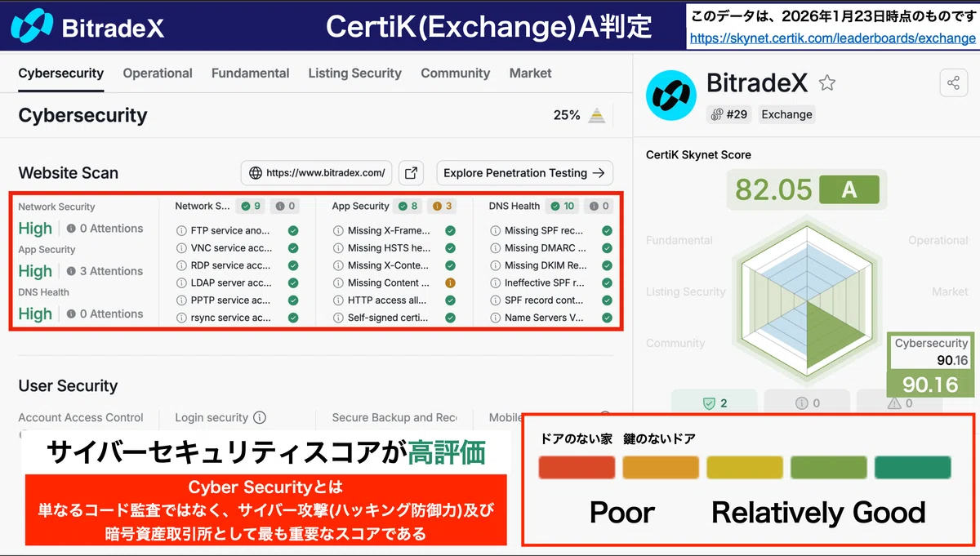Click the Account Access Control label
The width and height of the screenshot is (980, 556).
81,417
